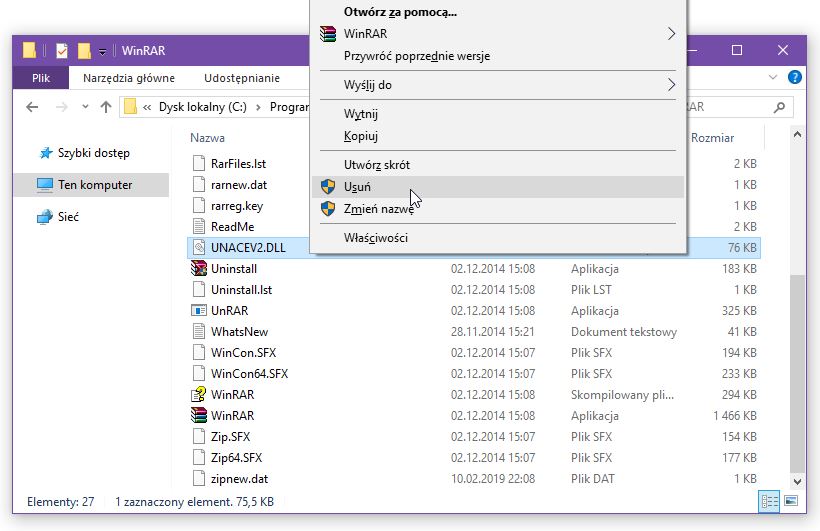Click Elementy: 27 in status bar
Screen dimensions: 820x531
coord(61,502)
